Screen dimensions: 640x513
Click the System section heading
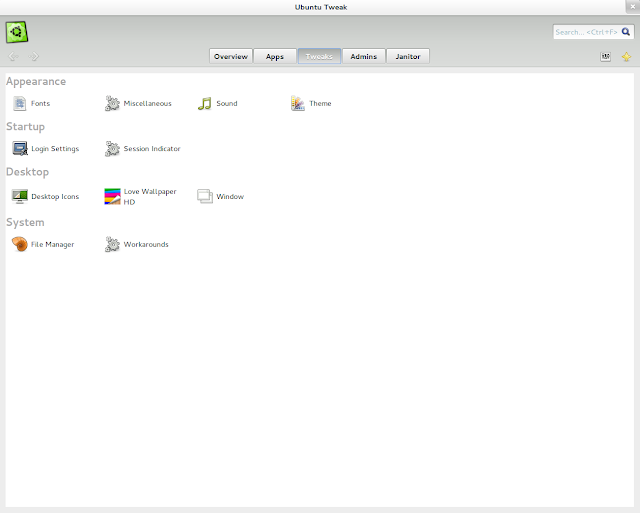point(25,222)
